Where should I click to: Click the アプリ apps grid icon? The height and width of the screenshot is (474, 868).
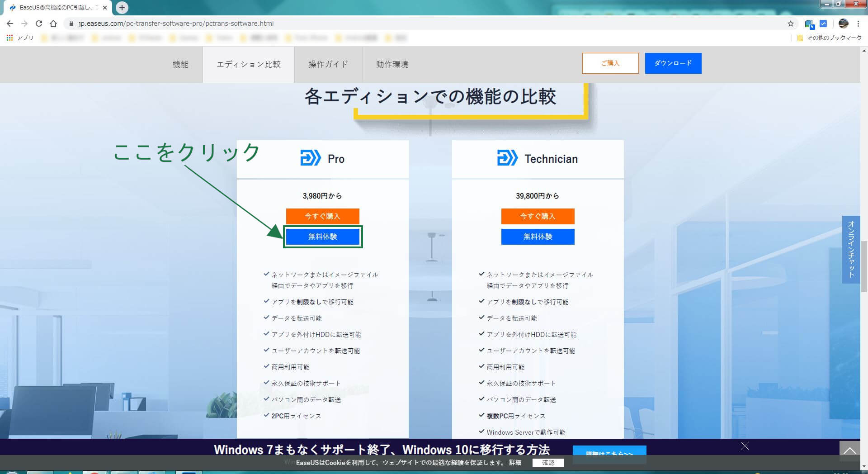pos(9,38)
